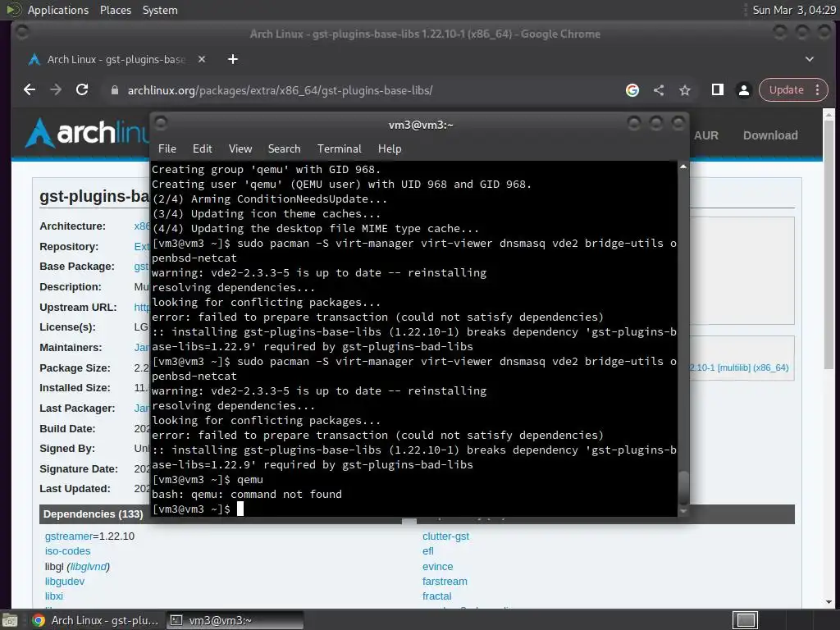Open the terminal File menu
840x630 pixels.
point(167,149)
